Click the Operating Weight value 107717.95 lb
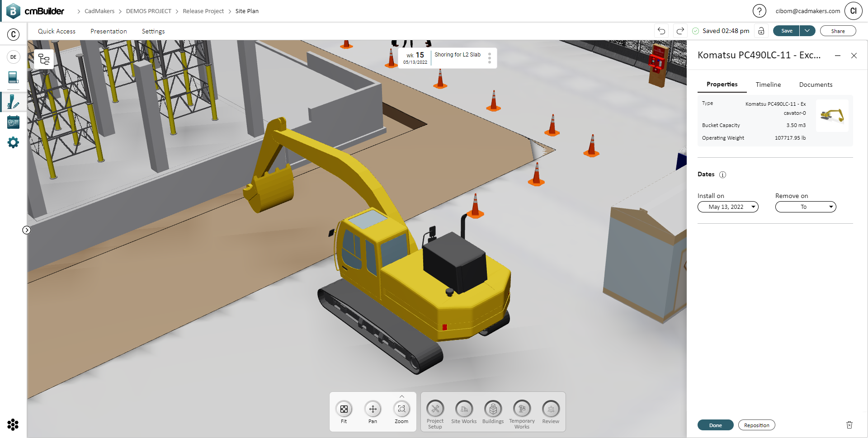The width and height of the screenshot is (868, 438). coord(790,138)
